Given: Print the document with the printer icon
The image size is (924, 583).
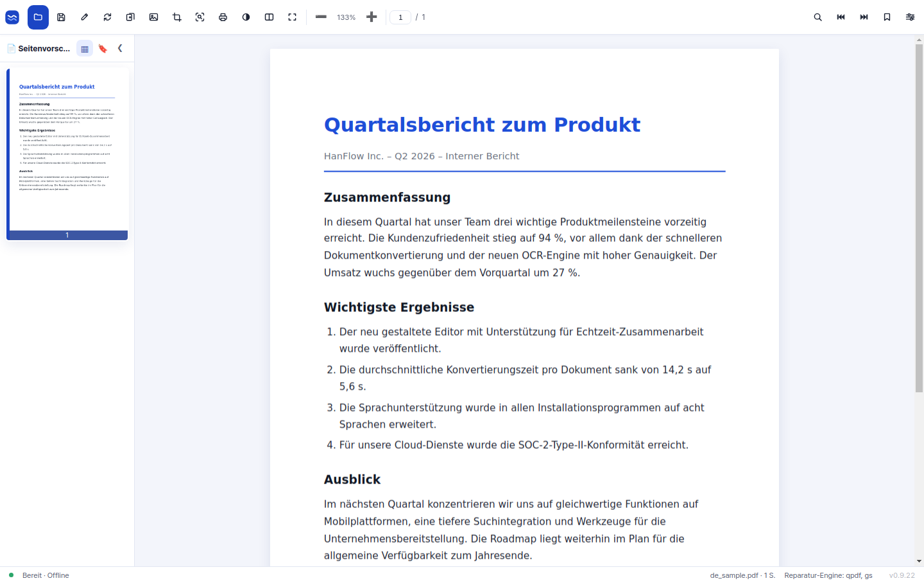Looking at the screenshot, I should coord(223,17).
